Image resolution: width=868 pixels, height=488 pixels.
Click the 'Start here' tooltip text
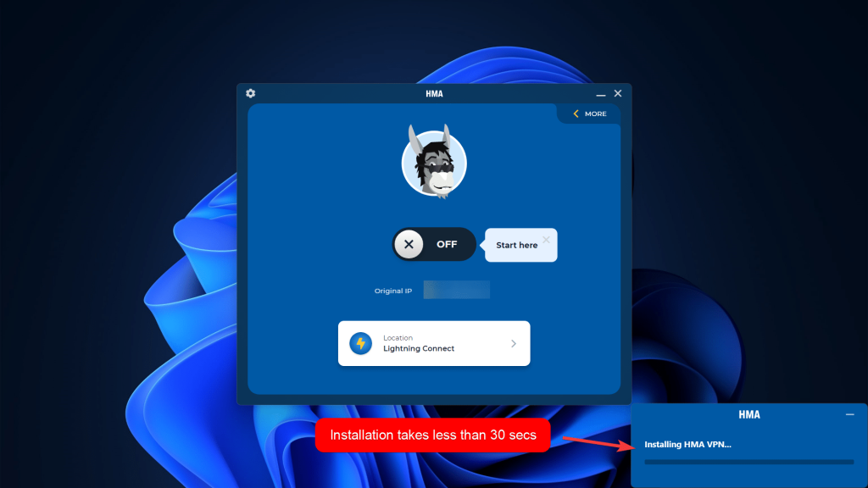(516, 245)
